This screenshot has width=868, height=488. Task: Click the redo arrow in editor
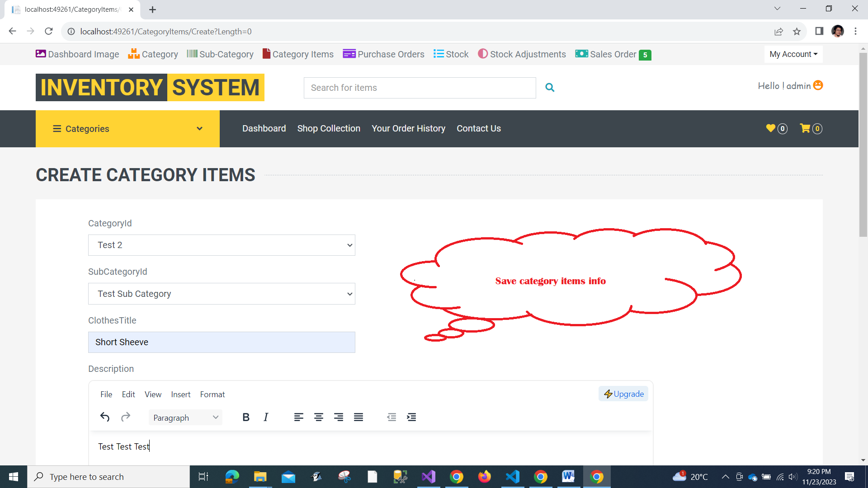pos(126,417)
